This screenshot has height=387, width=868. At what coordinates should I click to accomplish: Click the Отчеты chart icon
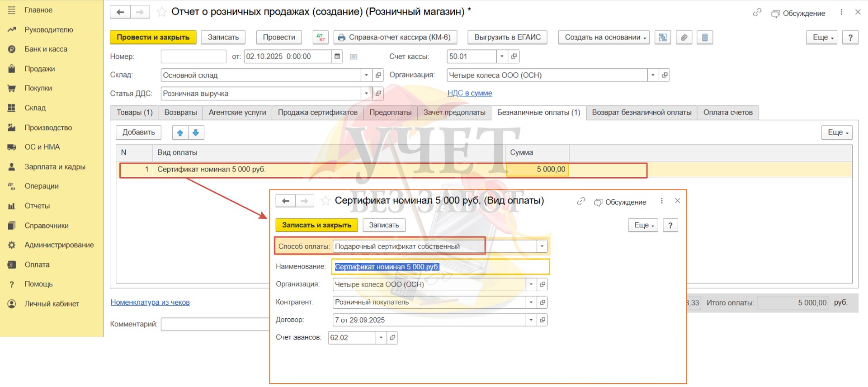click(x=12, y=206)
